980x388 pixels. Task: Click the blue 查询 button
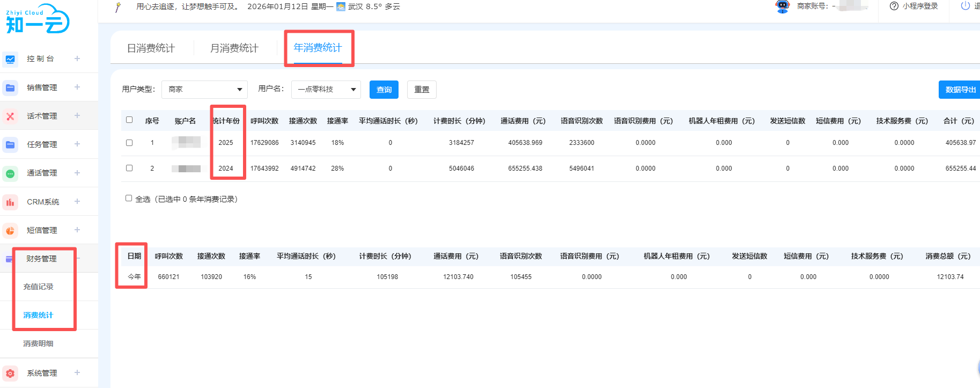384,90
